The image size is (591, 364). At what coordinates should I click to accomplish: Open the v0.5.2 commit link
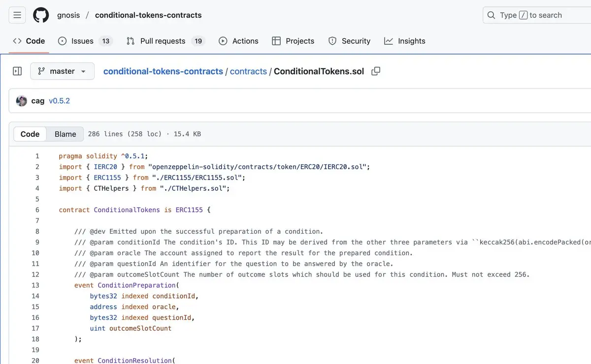tap(59, 101)
